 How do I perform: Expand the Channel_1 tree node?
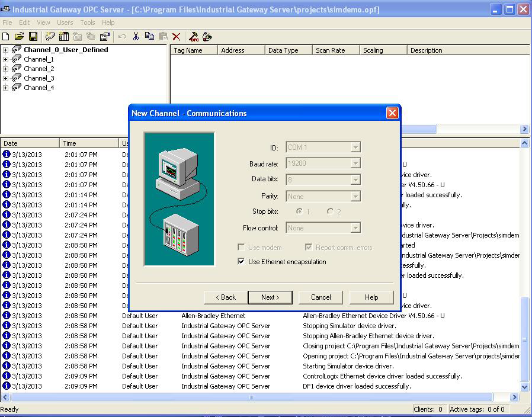click(5, 59)
